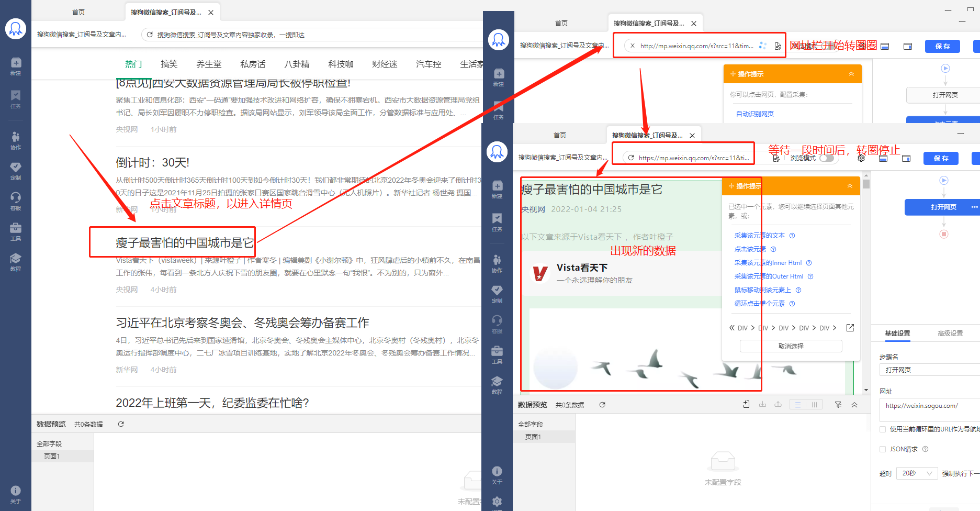980x511 pixels.
Task: Click 循环点击单个元素 option
Action: tap(759, 304)
